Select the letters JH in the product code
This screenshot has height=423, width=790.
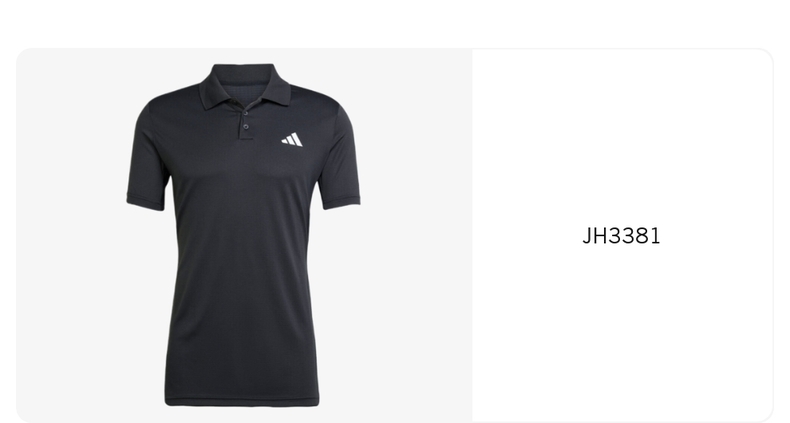[594, 236]
